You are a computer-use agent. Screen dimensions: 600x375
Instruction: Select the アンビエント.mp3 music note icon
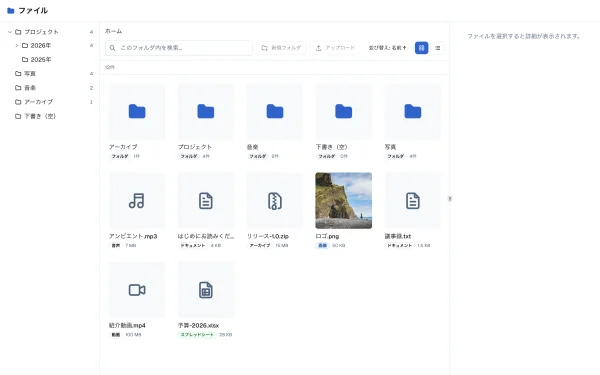coord(137,201)
